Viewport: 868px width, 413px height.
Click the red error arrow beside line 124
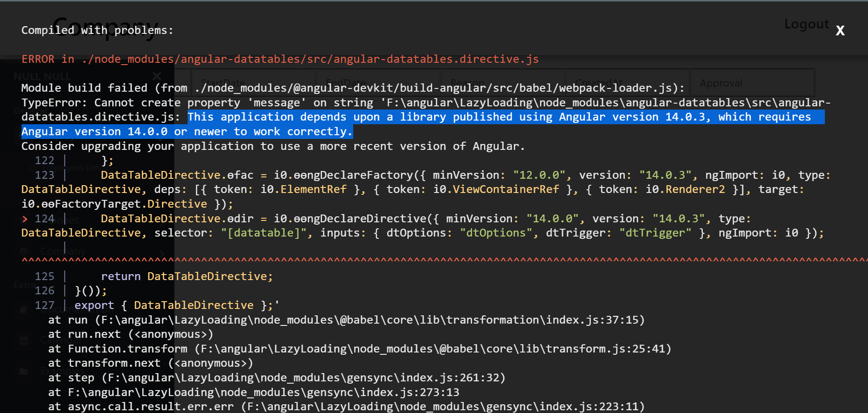click(24, 219)
